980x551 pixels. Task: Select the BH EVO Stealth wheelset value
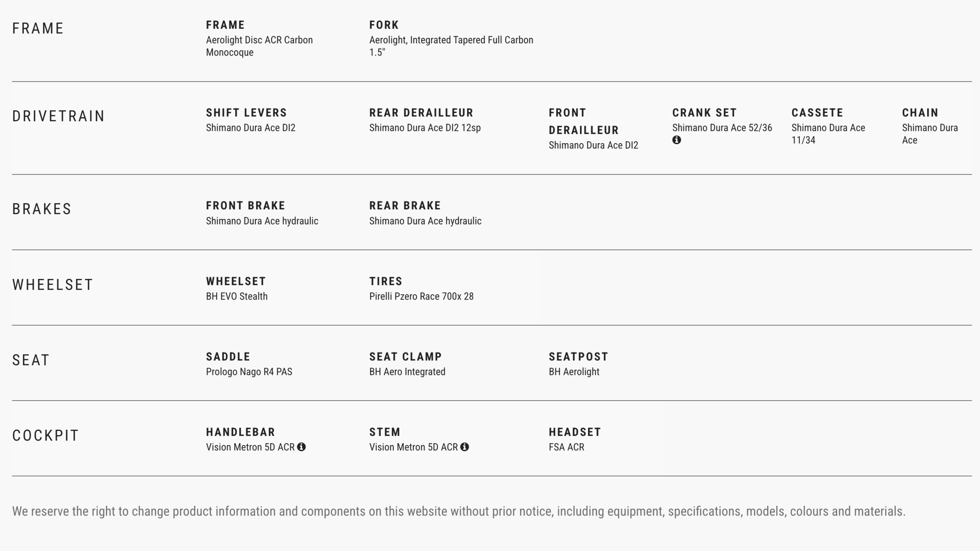point(237,297)
